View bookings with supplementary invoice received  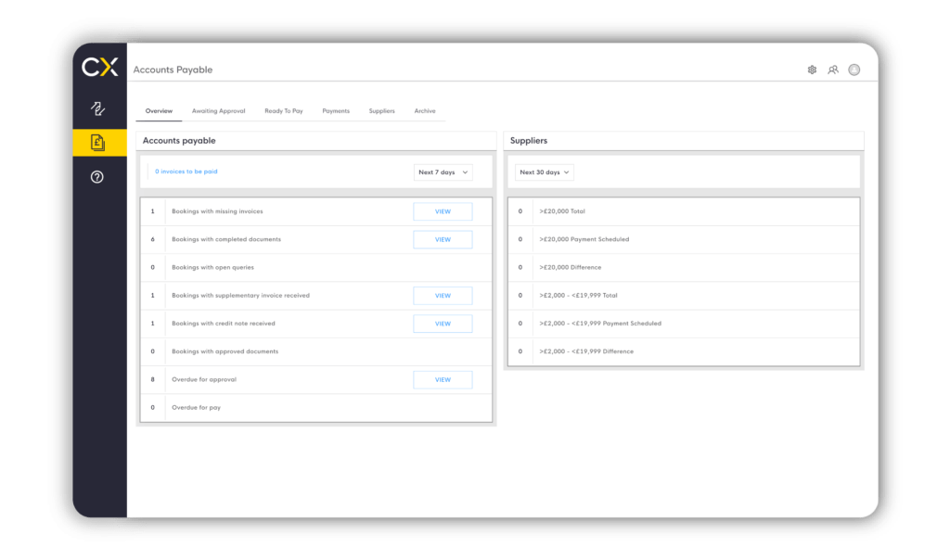click(443, 296)
